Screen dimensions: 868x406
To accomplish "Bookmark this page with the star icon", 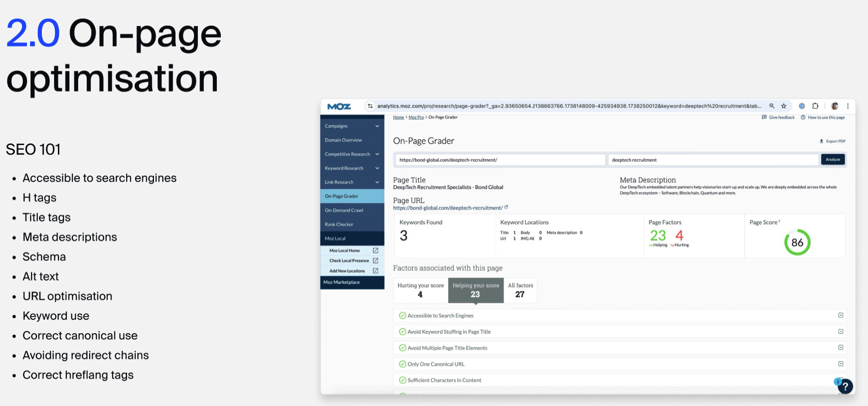I will 784,106.
